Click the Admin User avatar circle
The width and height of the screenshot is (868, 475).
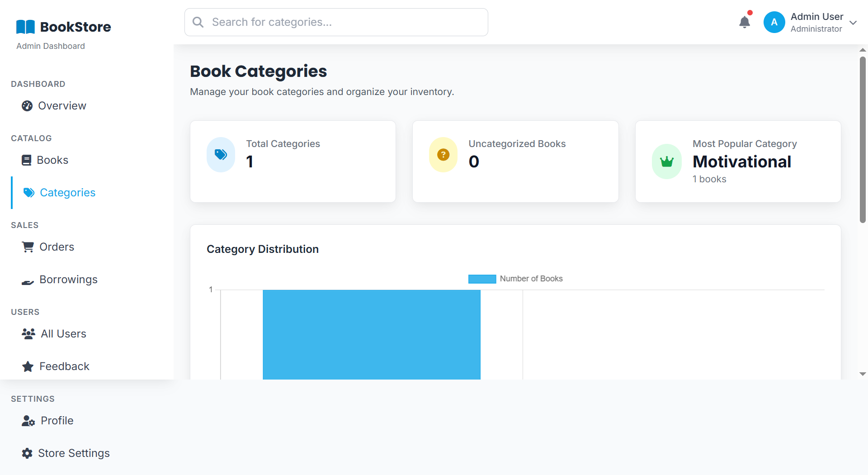(x=774, y=22)
